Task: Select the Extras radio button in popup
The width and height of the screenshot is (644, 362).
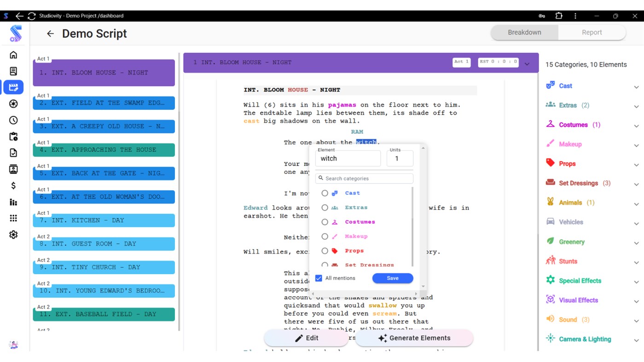Action: click(x=325, y=207)
